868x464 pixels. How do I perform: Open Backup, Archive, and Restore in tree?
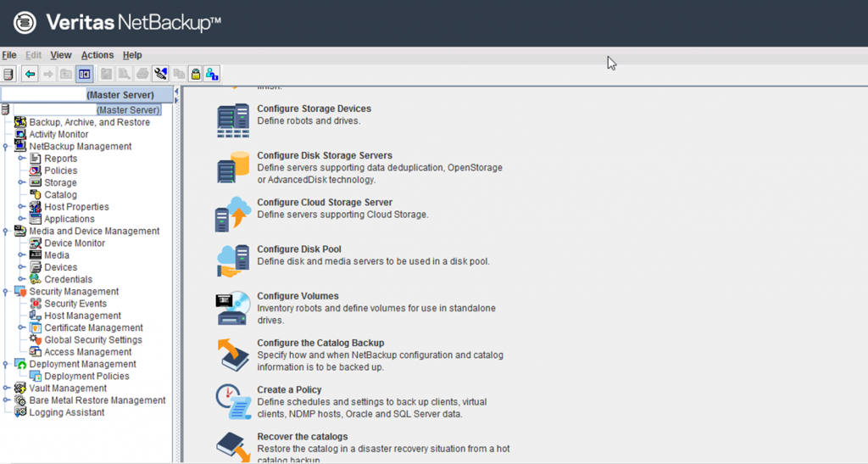tap(89, 122)
